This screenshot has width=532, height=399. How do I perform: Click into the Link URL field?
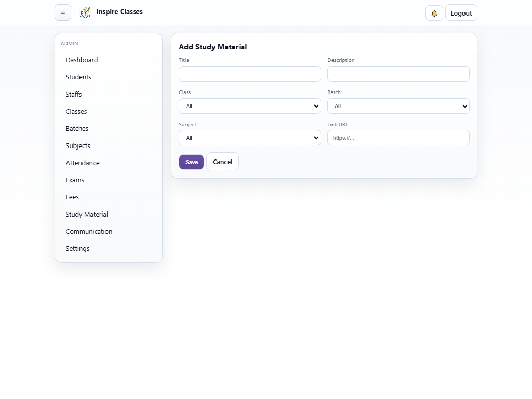click(398, 138)
